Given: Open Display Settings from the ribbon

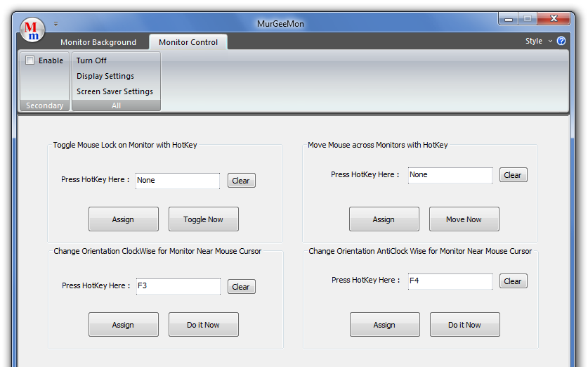Looking at the screenshot, I should [x=105, y=76].
